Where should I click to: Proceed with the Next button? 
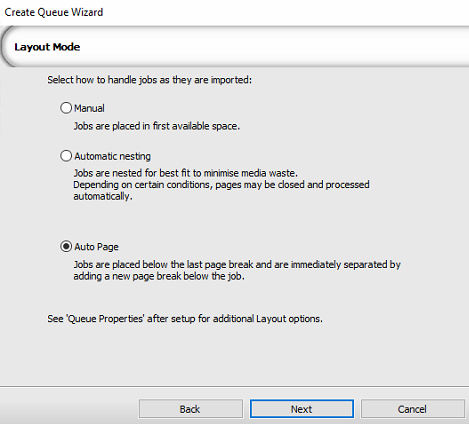click(x=302, y=409)
